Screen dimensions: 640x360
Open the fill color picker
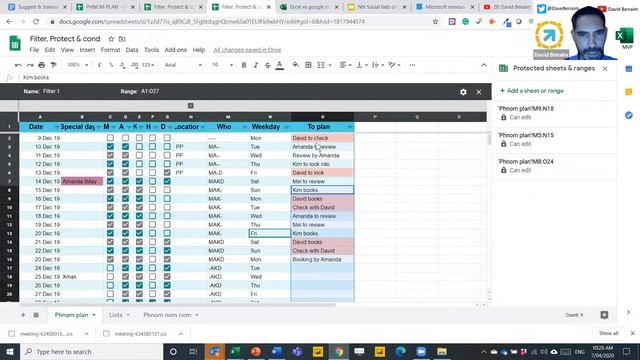tap(296, 65)
